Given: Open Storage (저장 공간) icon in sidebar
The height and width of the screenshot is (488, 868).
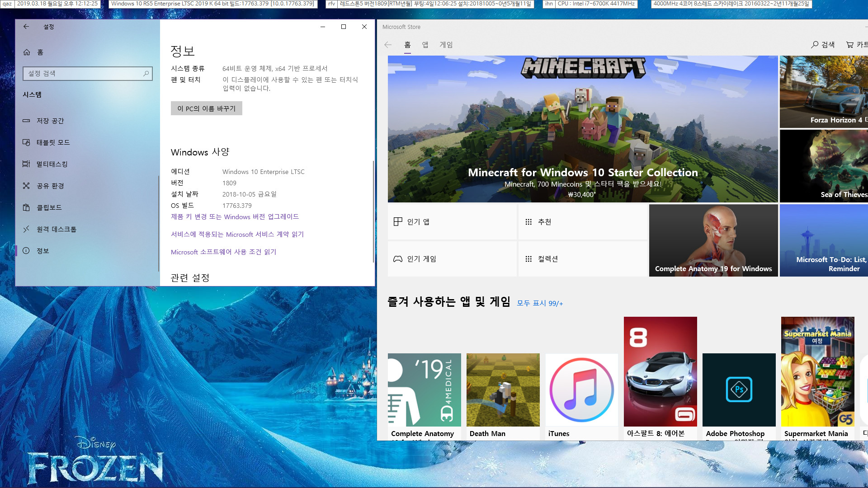Looking at the screenshot, I should pyautogui.click(x=26, y=121).
